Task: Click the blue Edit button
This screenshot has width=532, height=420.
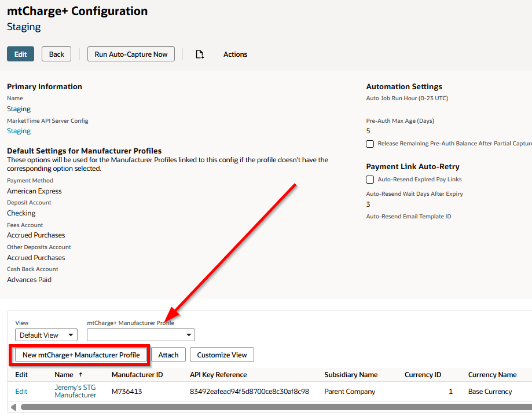Action: point(20,54)
